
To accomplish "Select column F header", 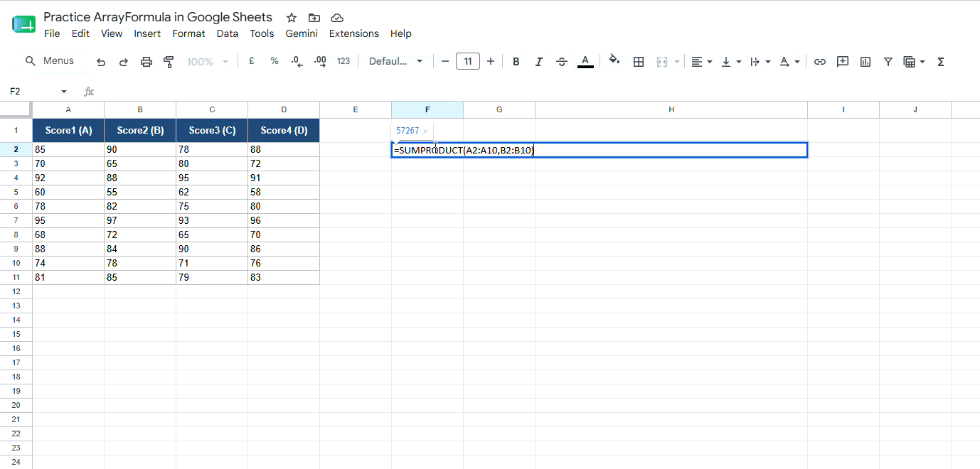I will (x=427, y=109).
